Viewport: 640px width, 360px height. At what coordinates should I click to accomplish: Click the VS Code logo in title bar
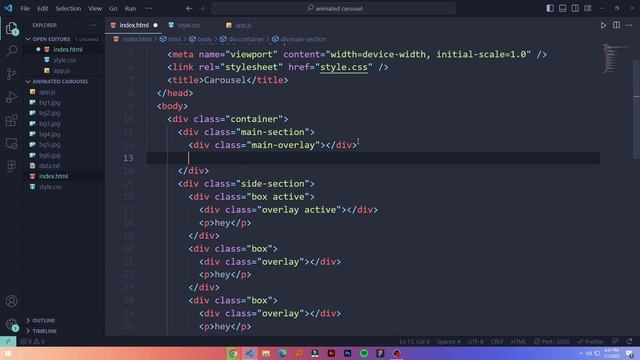point(8,8)
